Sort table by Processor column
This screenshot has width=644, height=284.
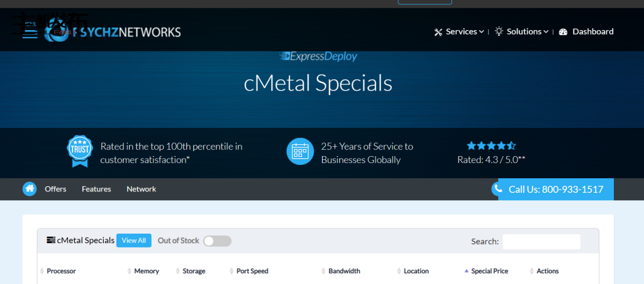[61, 271]
